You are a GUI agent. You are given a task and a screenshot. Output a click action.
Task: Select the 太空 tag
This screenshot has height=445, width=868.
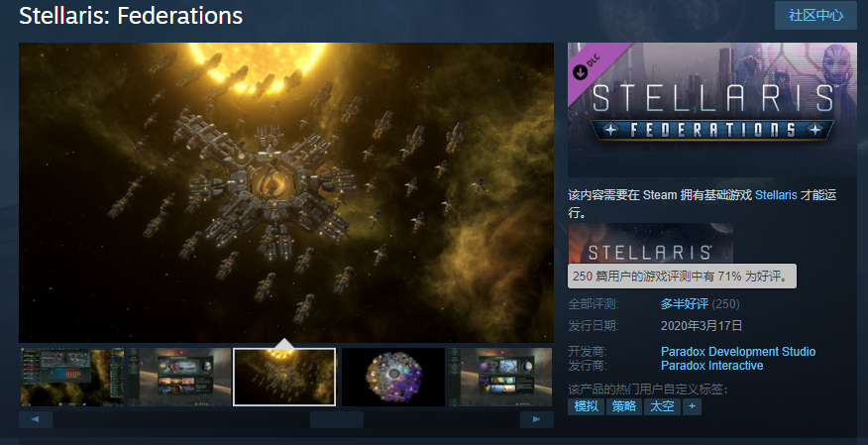point(662,406)
